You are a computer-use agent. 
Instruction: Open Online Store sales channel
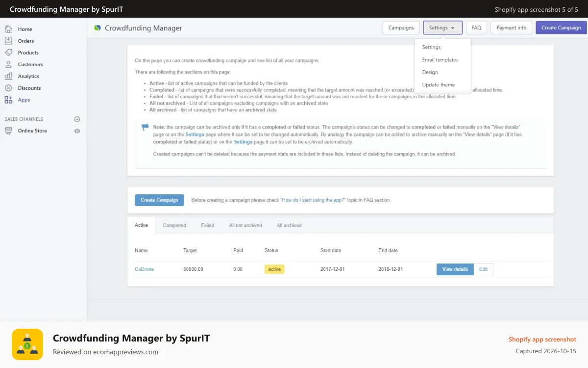click(x=32, y=131)
